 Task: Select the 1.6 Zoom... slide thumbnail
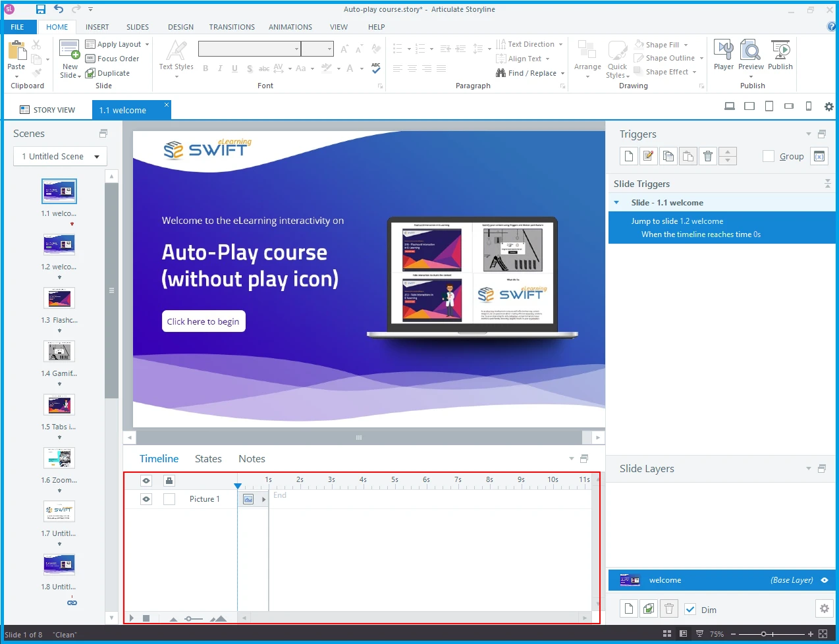(x=59, y=458)
